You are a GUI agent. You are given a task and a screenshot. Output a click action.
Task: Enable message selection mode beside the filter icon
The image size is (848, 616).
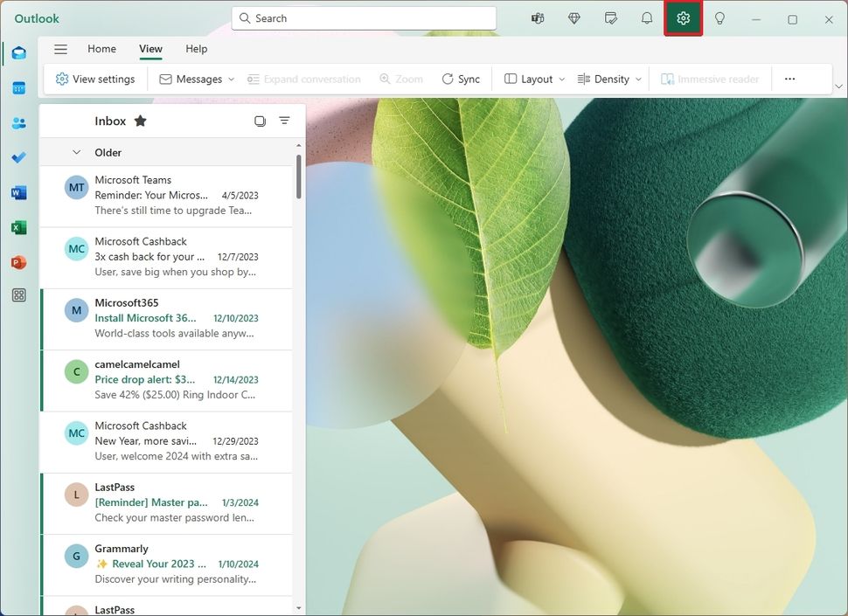[x=260, y=121]
